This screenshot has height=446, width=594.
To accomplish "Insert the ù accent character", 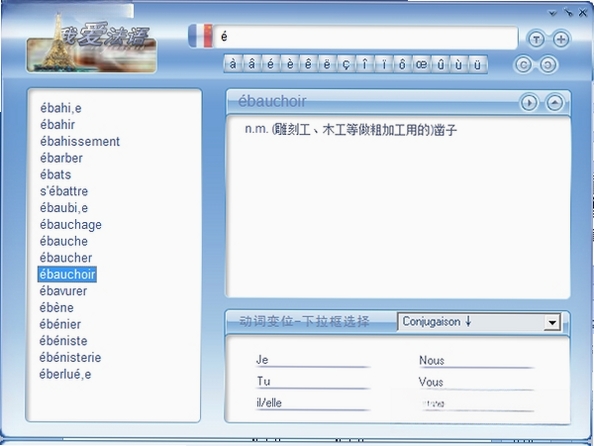I will [459, 64].
